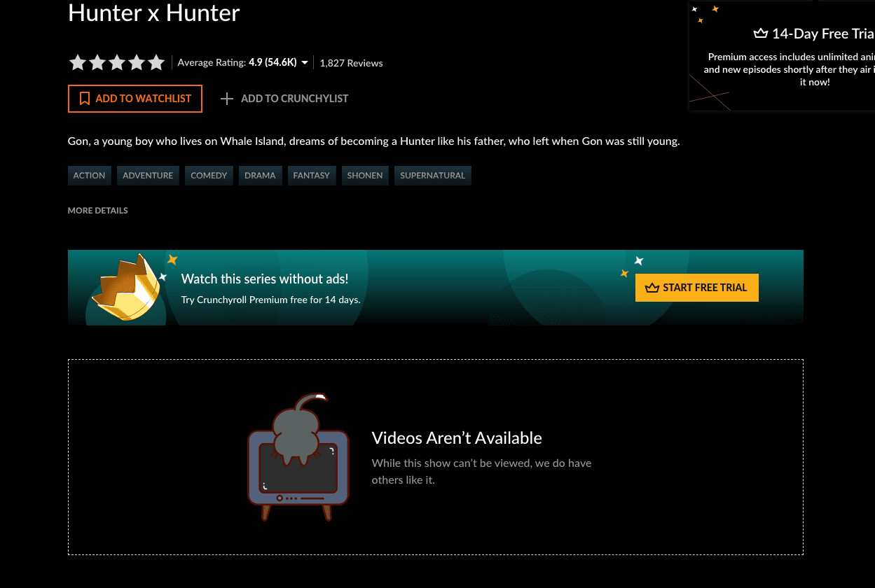The width and height of the screenshot is (875, 588).
Task: Expand the More Details section
Action: (98, 211)
